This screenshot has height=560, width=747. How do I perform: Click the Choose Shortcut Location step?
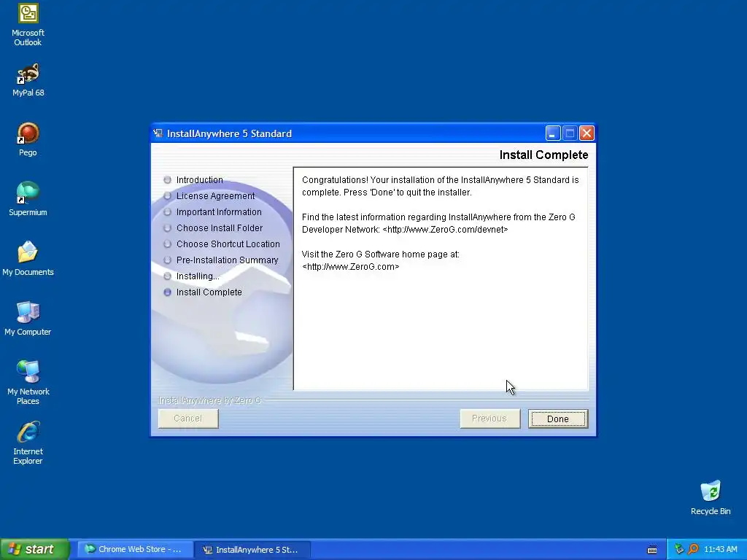click(228, 244)
